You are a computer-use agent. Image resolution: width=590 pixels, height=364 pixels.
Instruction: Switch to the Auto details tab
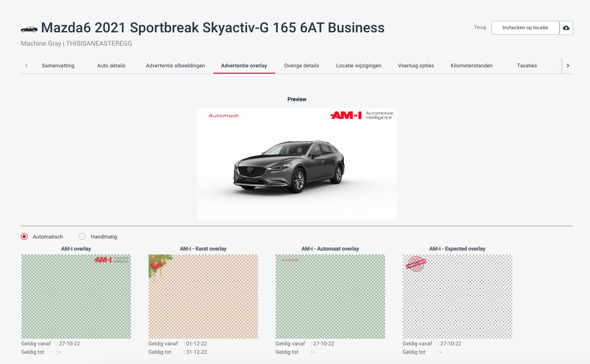(x=111, y=66)
